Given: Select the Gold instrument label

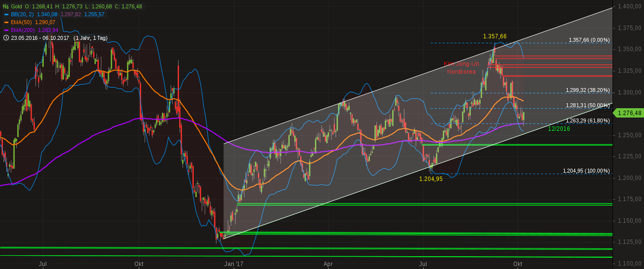Looking at the screenshot, I should pos(17,6).
